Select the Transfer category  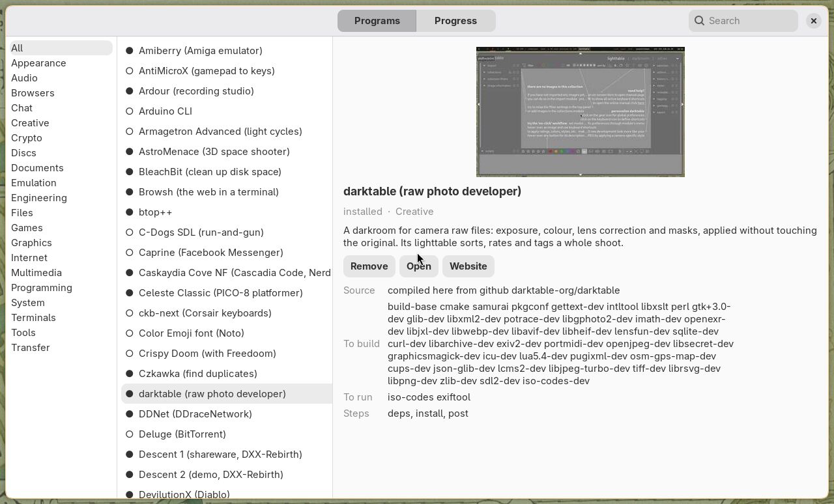click(61, 348)
